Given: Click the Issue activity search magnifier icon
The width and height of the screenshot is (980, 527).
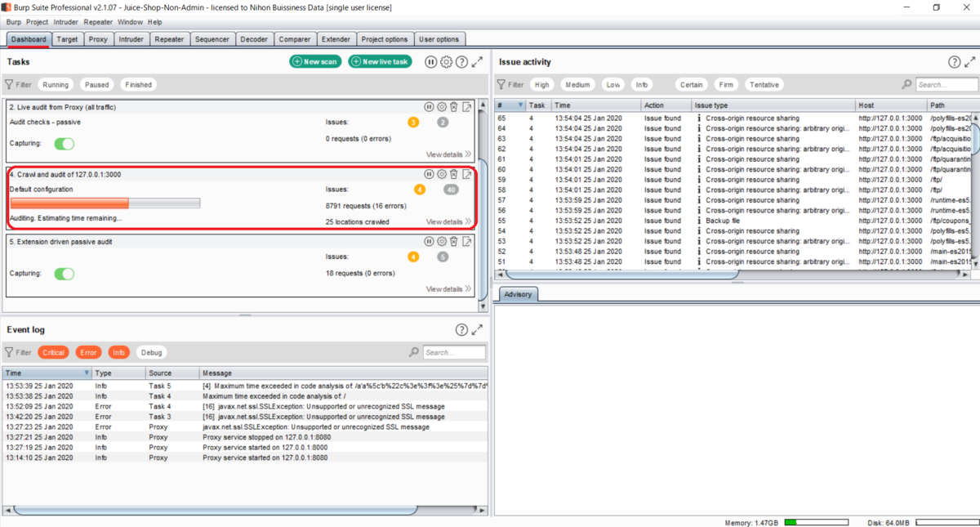Looking at the screenshot, I should point(906,84).
